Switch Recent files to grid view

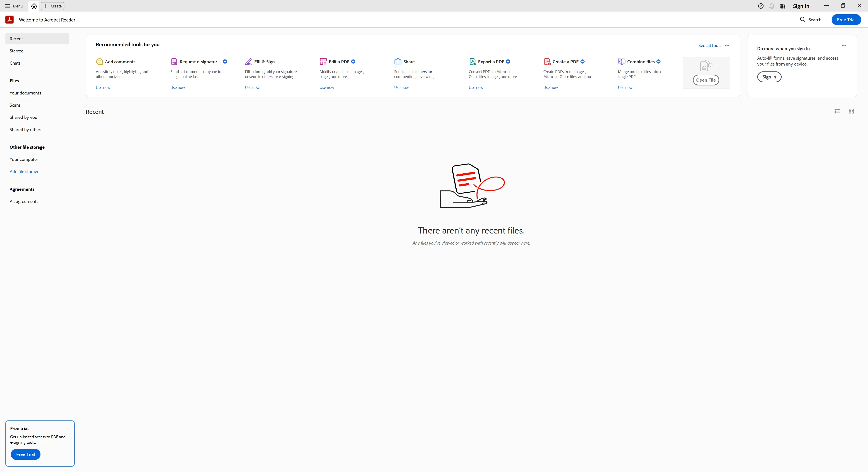point(851,111)
